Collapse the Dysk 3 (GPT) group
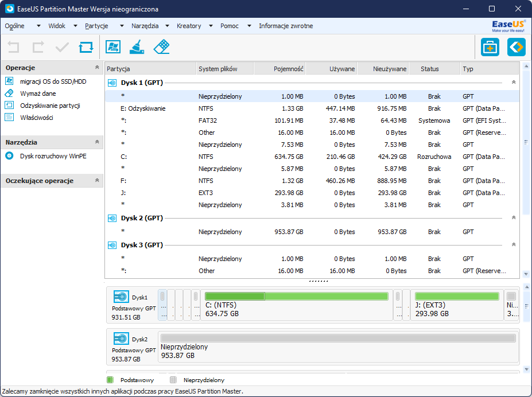Viewport: 532px width, 397px height. 514,244
